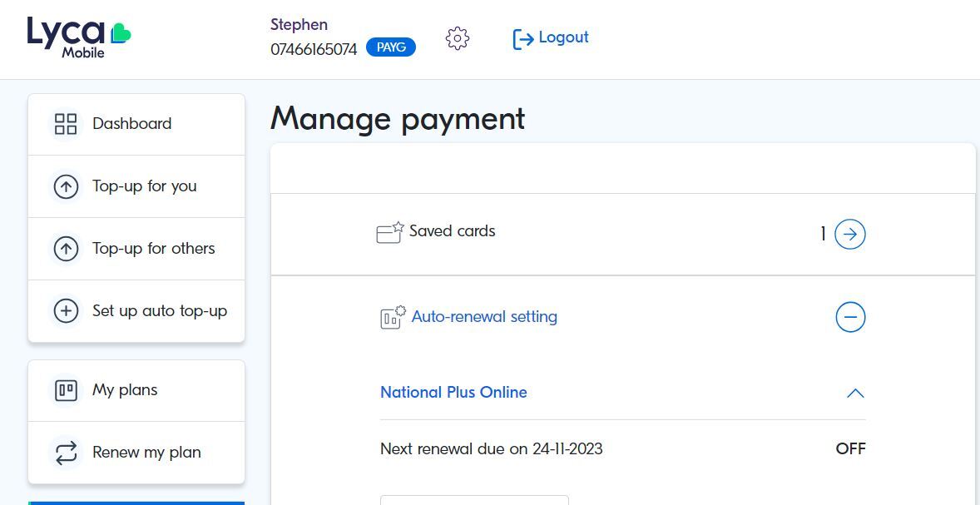This screenshot has height=505, width=980.
Task: Collapse the Auto-renewal setting section
Action: tap(850, 317)
